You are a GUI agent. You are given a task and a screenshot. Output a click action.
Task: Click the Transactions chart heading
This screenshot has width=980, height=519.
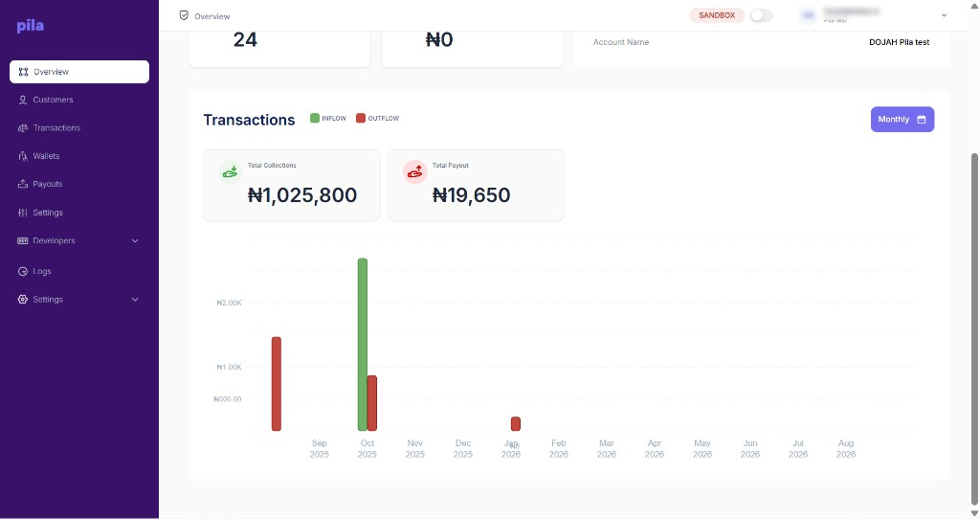click(249, 120)
